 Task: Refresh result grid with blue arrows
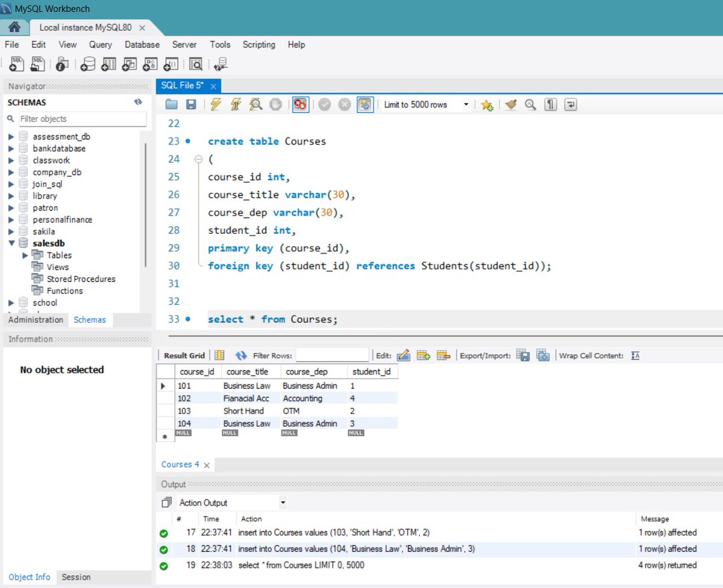point(241,355)
